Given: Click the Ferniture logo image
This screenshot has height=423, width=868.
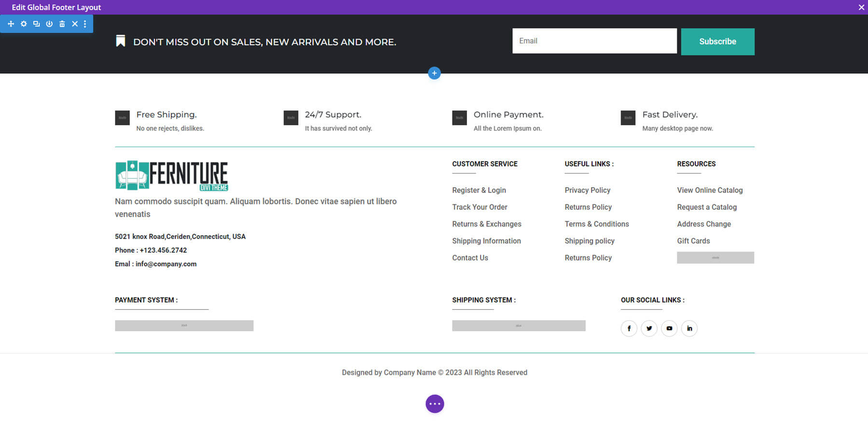Looking at the screenshot, I should click(x=172, y=176).
